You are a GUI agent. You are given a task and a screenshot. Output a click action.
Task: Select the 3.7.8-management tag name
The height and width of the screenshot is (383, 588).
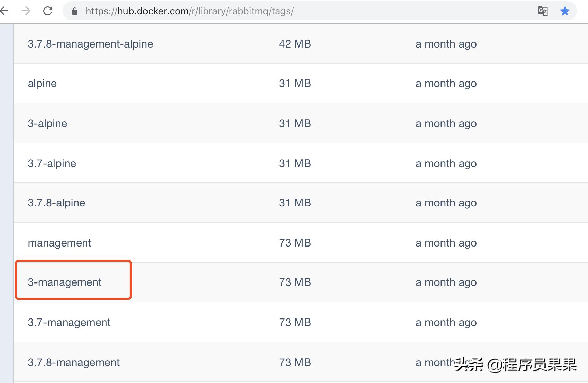point(74,363)
